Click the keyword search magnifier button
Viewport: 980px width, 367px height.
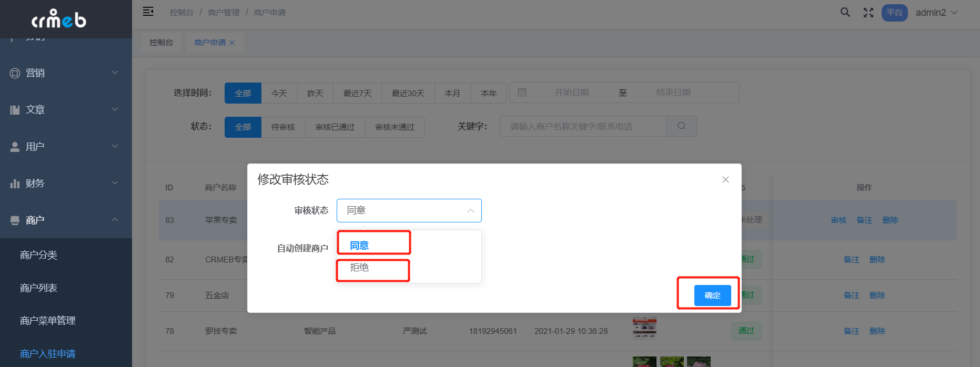tap(681, 126)
